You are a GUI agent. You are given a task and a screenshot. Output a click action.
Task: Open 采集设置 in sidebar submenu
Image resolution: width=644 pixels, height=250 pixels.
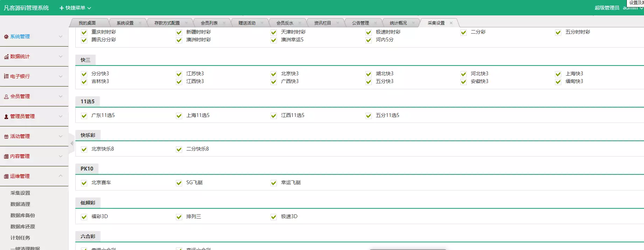pyautogui.click(x=20, y=193)
